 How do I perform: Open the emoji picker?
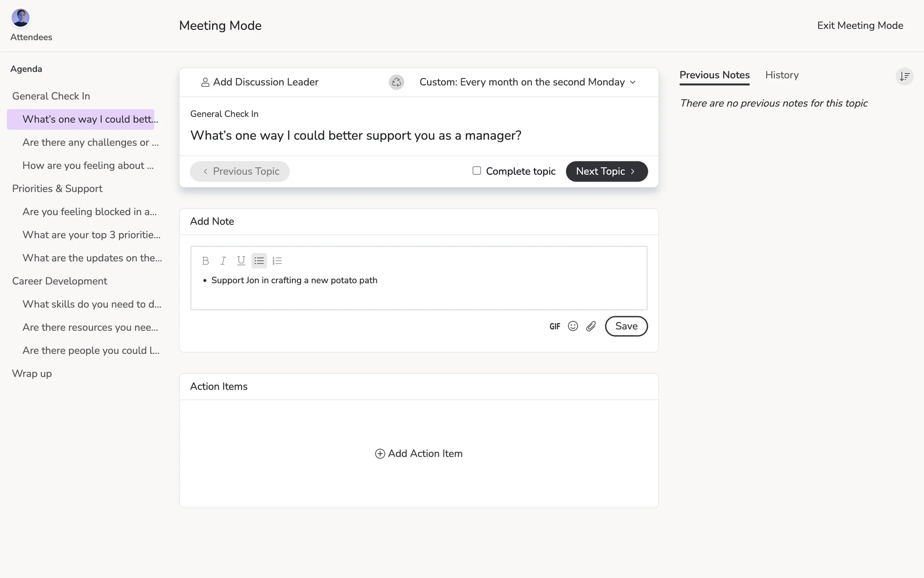pos(573,327)
